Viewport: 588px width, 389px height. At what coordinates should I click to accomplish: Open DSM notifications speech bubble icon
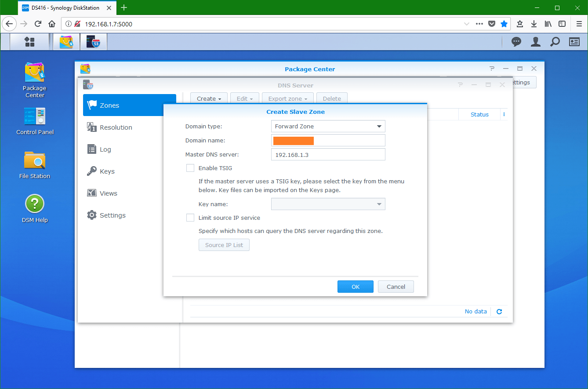click(x=516, y=42)
